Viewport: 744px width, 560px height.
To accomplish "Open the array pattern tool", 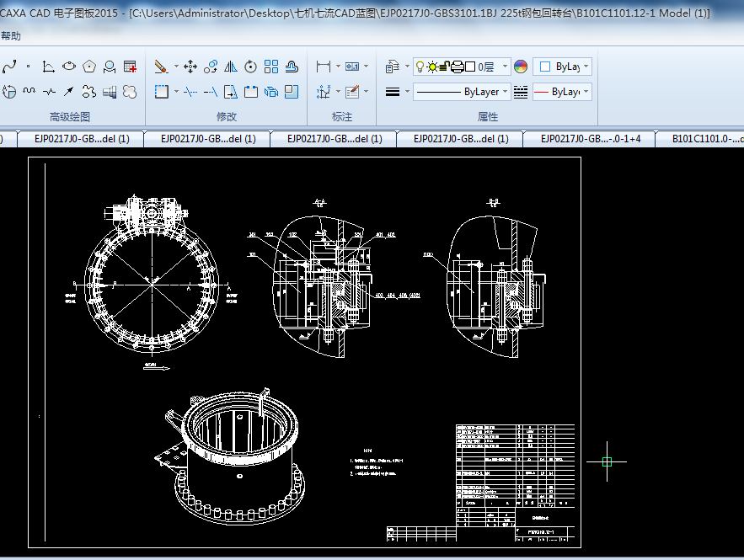I will pyautogui.click(x=271, y=67).
